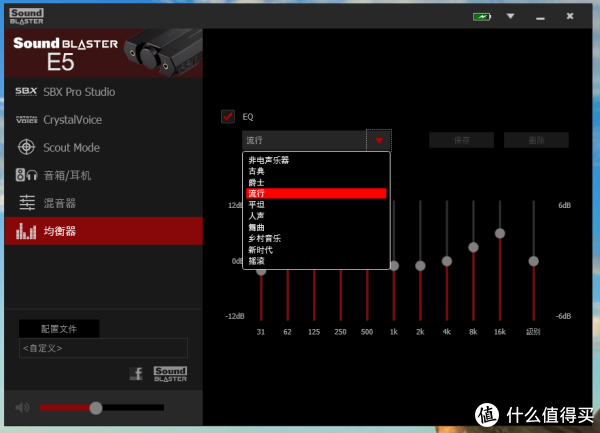Click the speaker and headphone icon
Image resolution: width=600 pixels, height=433 pixels.
click(26, 175)
